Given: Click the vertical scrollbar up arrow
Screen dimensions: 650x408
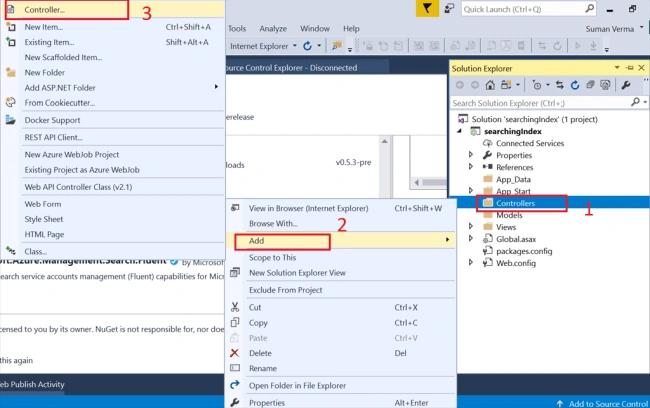Looking at the screenshot, I should pos(384,141).
